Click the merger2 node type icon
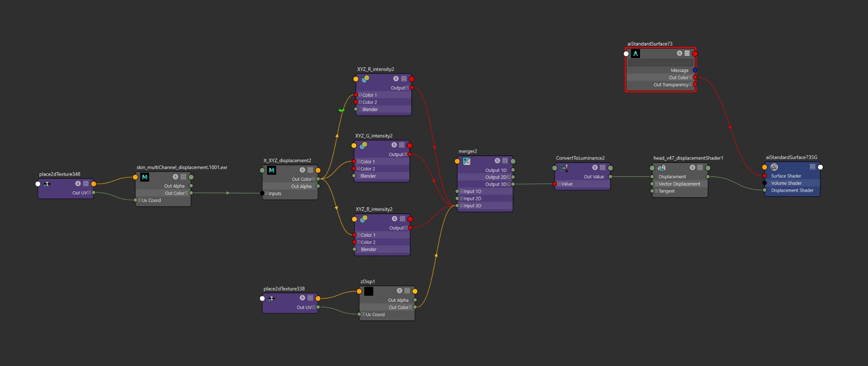 click(x=466, y=161)
